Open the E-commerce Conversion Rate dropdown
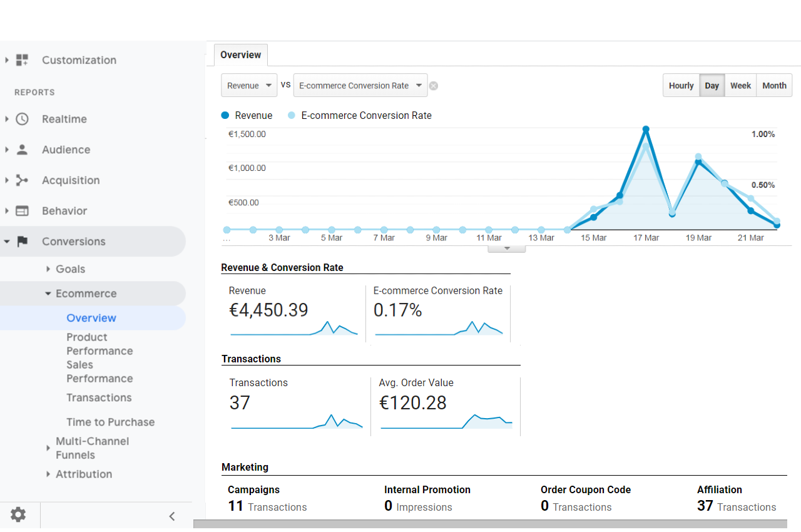The height and width of the screenshot is (532, 801). coord(360,86)
